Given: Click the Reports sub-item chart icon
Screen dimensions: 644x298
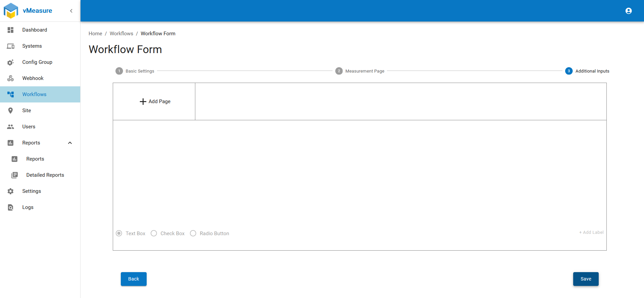Looking at the screenshot, I should [15, 159].
